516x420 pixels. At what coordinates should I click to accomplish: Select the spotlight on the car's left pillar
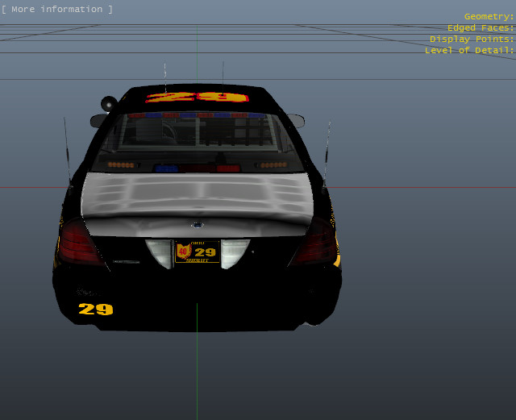(x=109, y=103)
